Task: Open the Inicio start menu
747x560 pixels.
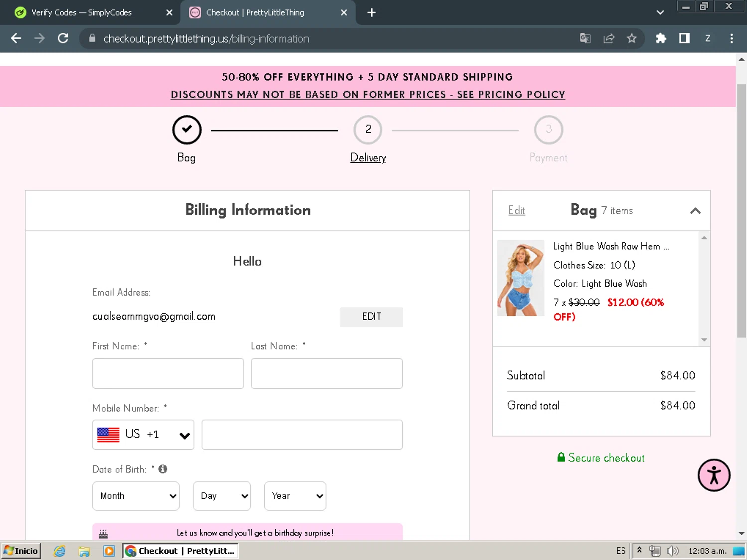Action: pos(21,551)
